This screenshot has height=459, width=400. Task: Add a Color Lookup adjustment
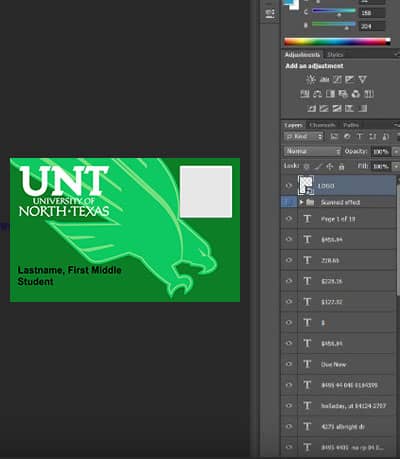tap(368, 94)
